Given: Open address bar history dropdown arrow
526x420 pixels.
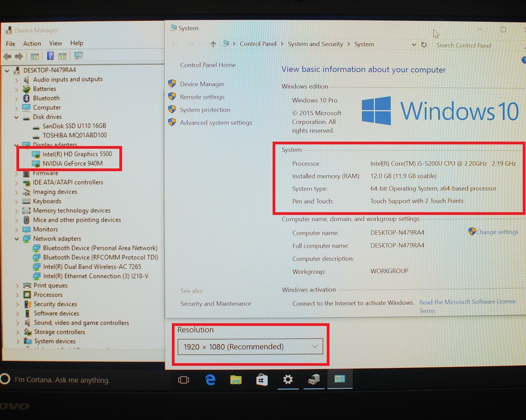Looking at the screenshot, I should (414, 45).
